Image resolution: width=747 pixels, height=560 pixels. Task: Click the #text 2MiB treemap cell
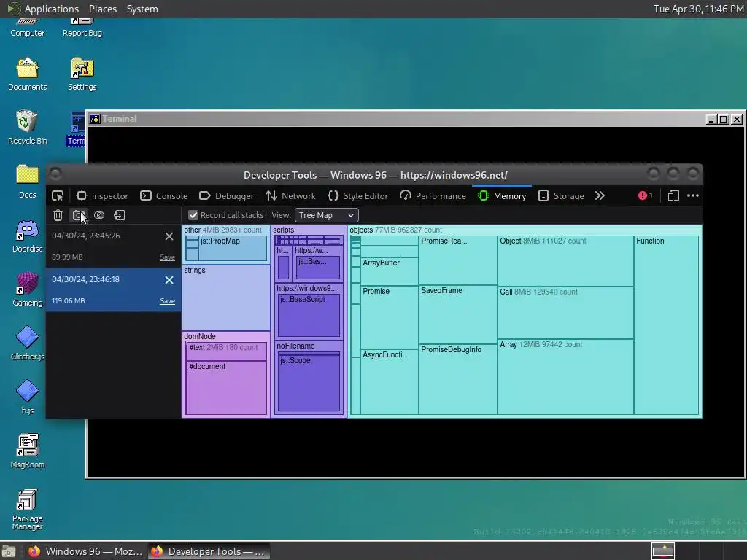[x=227, y=351]
